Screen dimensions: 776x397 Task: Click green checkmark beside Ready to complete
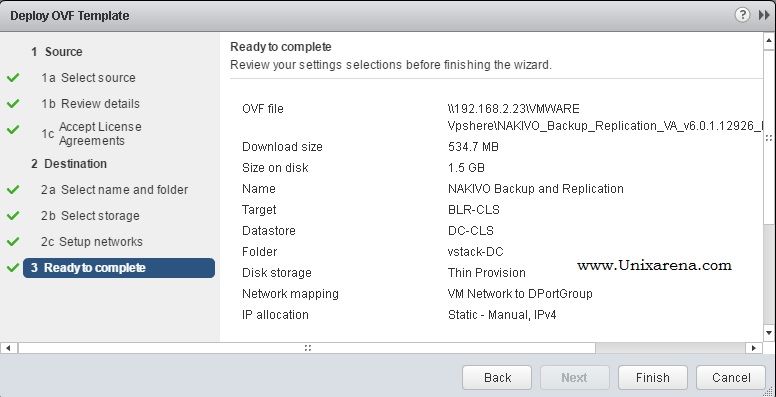13,268
